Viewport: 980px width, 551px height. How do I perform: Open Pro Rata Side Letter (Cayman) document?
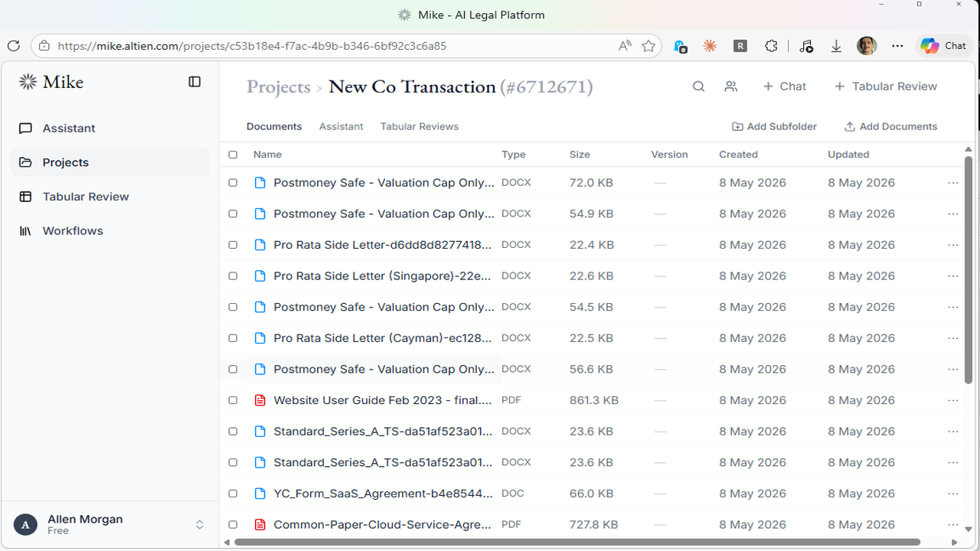click(383, 338)
